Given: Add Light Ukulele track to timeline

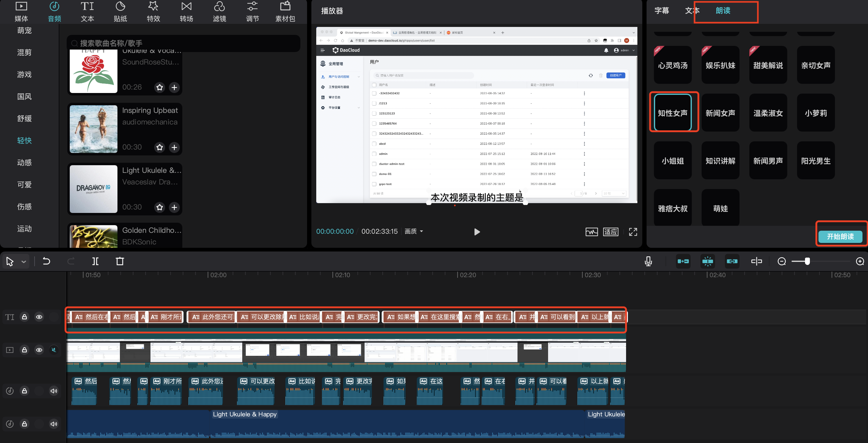Looking at the screenshot, I should click(174, 207).
